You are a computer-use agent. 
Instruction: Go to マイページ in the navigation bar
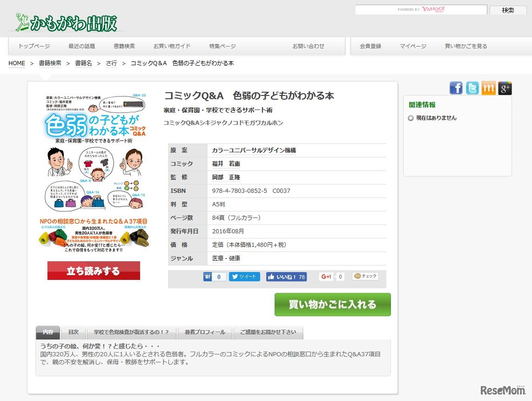pos(413,46)
